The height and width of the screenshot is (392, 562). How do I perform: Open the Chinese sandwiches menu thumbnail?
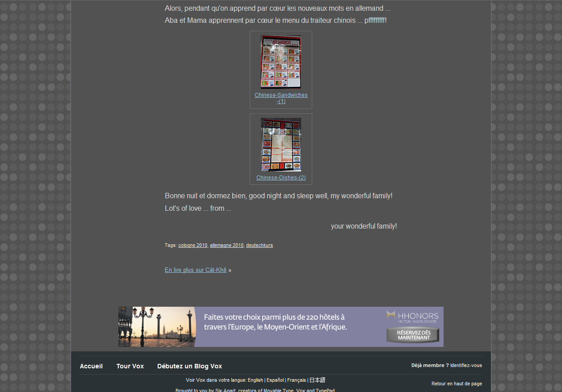[281, 62]
